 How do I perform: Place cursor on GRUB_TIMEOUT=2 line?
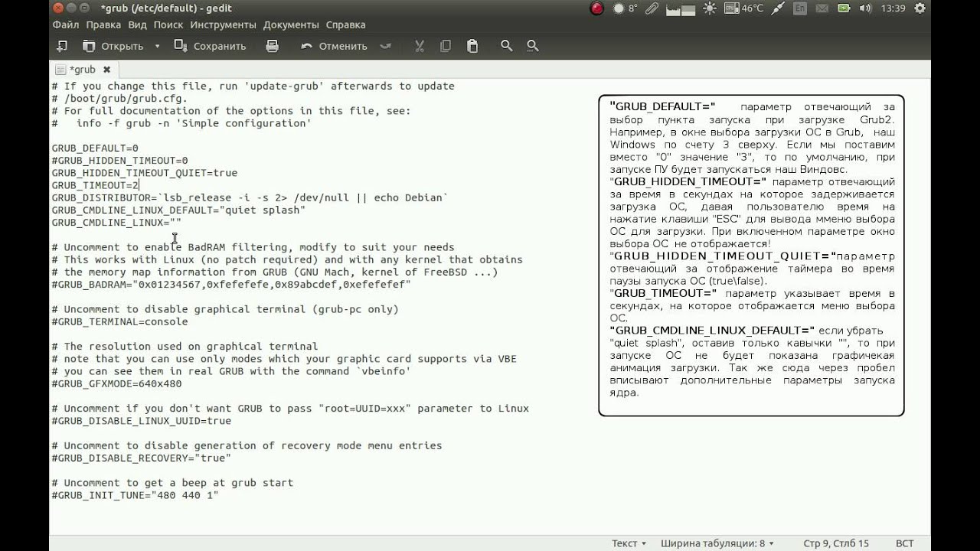[x=95, y=185]
